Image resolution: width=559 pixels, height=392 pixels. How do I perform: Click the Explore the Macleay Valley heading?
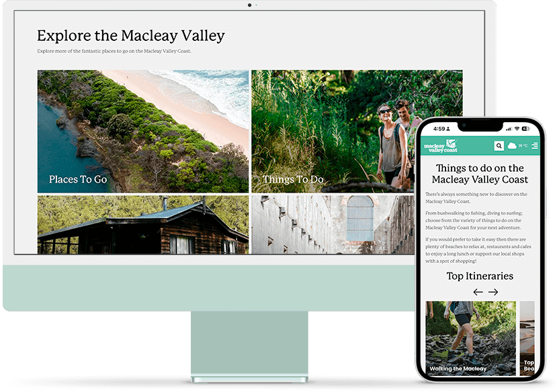pos(131,36)
